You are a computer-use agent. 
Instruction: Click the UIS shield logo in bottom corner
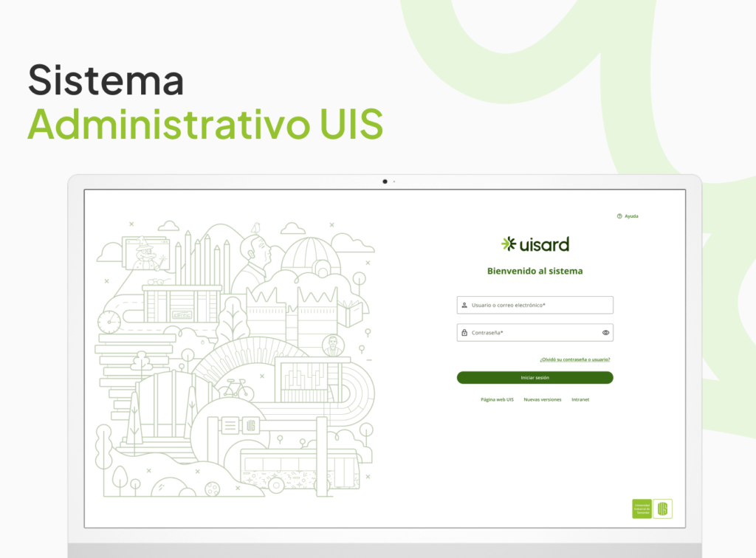pyautogui.click(x=662, y=509)
